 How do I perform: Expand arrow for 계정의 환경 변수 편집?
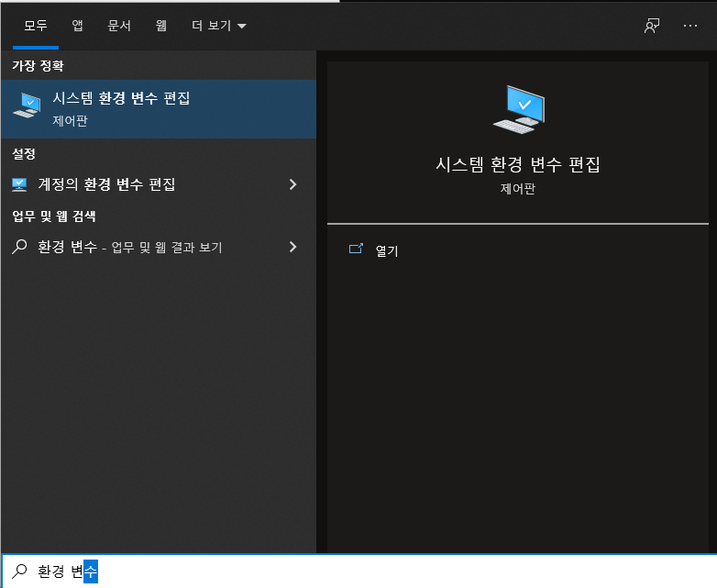pyautogui.click(x=293, y=184)
